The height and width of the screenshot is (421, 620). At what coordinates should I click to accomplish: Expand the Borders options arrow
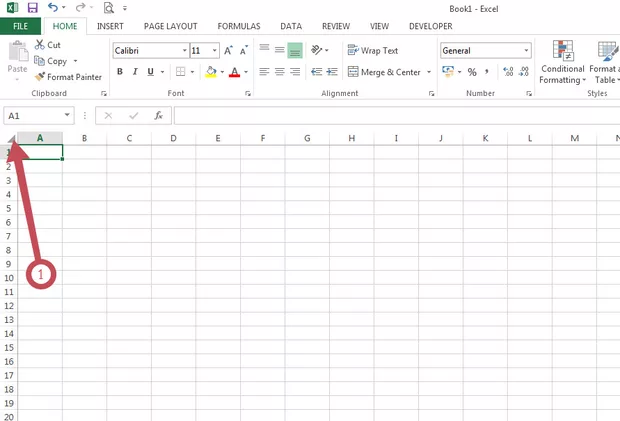tap(192, 72)
